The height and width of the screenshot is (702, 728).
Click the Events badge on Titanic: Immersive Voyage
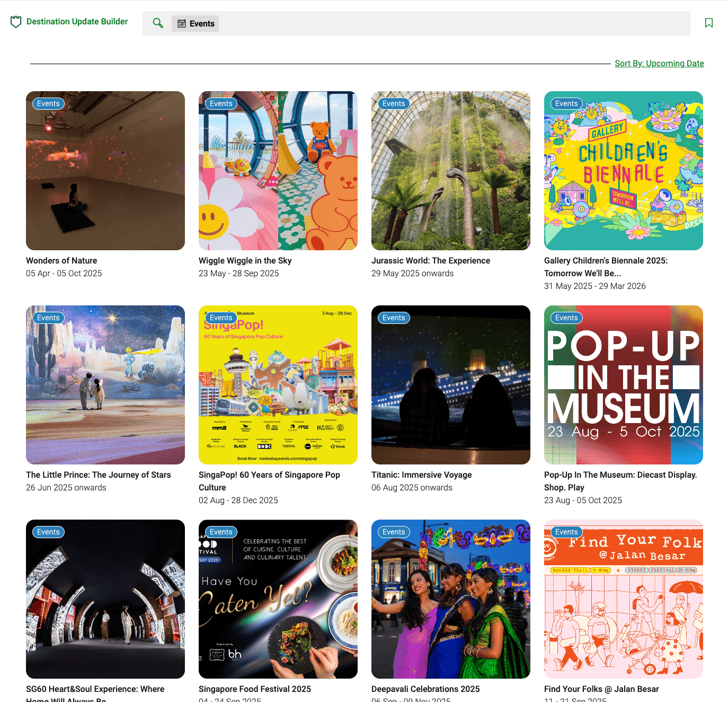[x=393, y=318]
